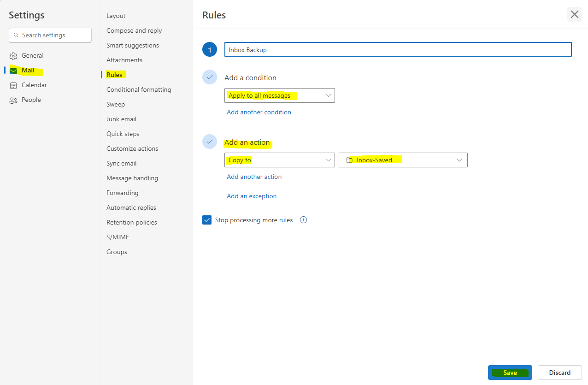Click the Discard button

pyautogui.click(x=559, y=373)
